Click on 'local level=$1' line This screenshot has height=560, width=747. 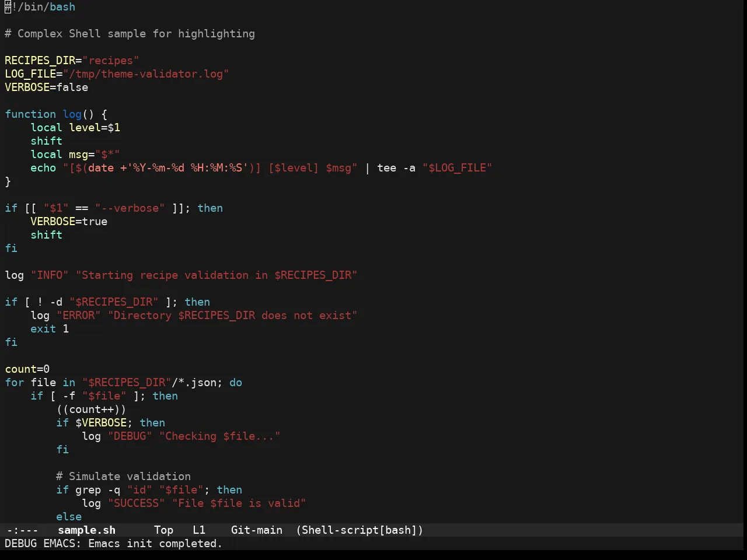(75, 128)
